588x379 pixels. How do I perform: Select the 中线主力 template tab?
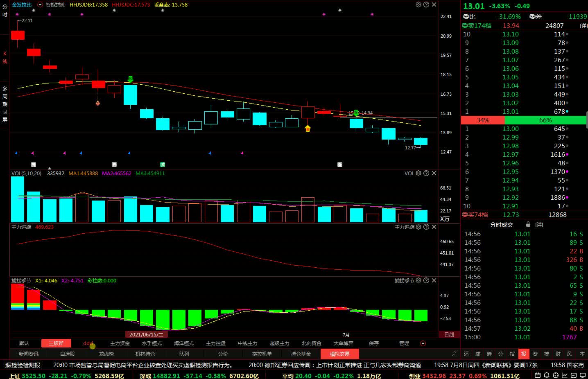click(x=248, y=343)
